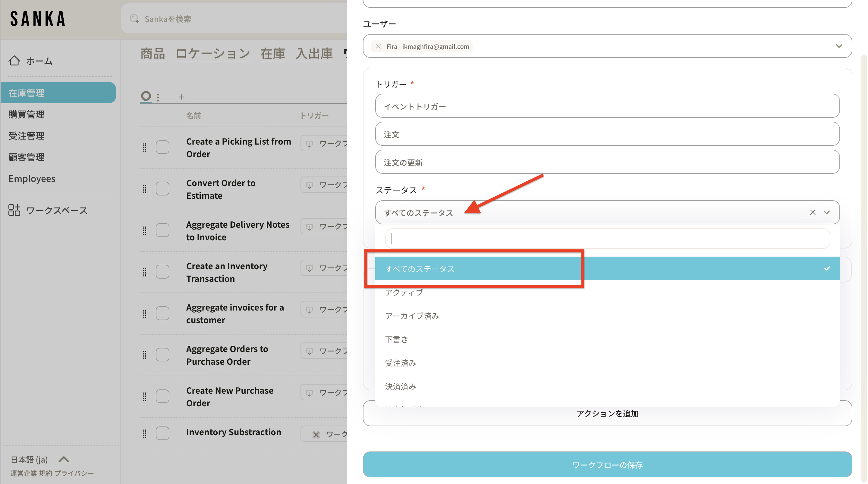Expand the user dropdown chevron

[839, 46]
